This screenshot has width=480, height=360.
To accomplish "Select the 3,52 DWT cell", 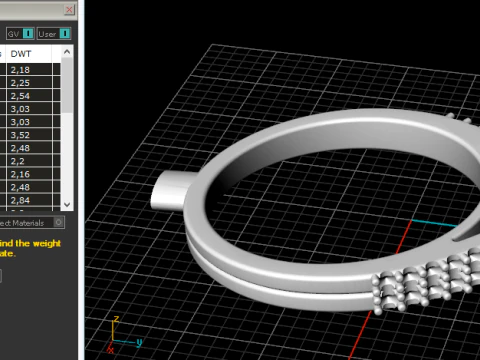I will click(x=29, y=135).
